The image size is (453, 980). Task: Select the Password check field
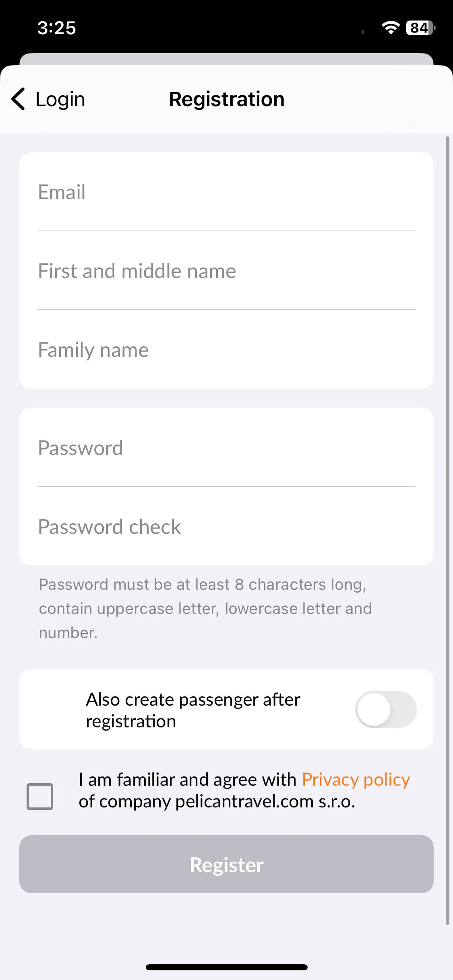[226, 527]
